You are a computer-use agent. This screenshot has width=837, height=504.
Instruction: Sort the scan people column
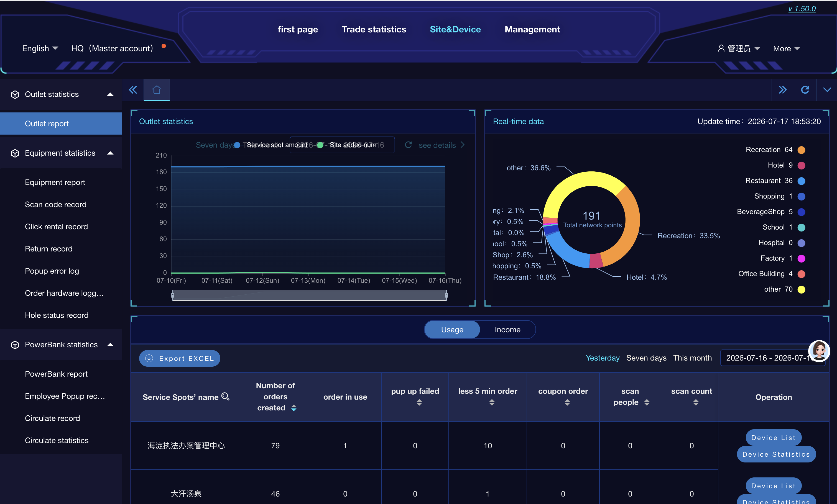tap(647, 403)
